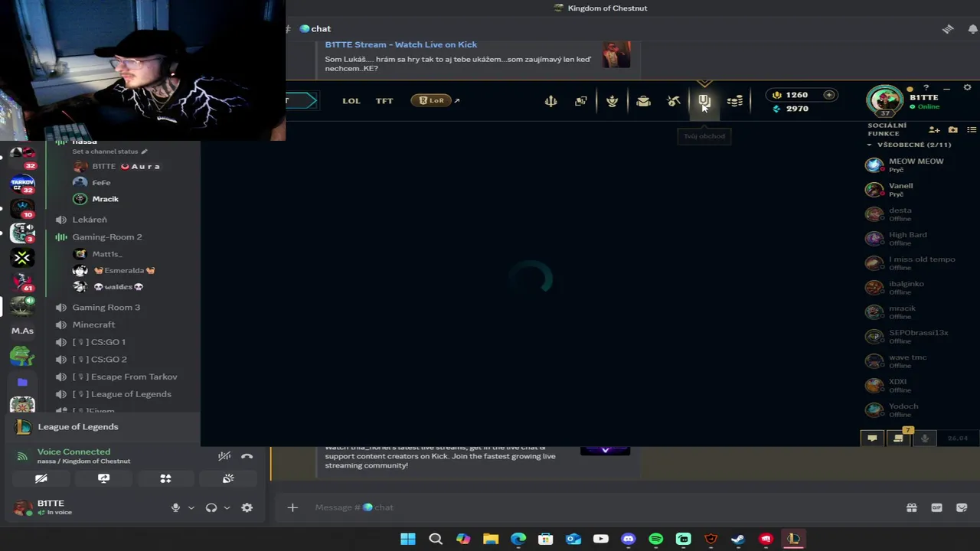This screenshot has height=551, width=980.
Task: Click the B1TTE profile avatar in League client
Action: (885, 100)
